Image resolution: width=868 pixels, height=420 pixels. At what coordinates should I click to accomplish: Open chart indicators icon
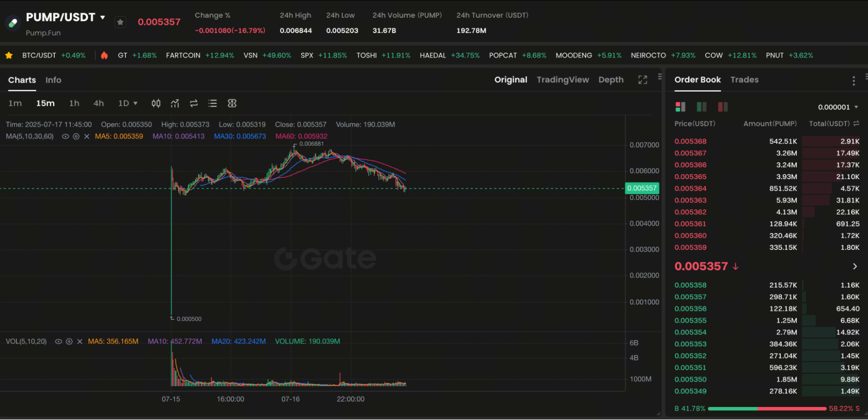click(x=175, y=103)
